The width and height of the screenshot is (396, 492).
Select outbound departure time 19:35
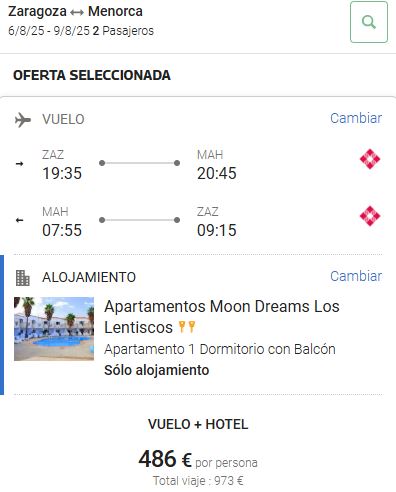(x=62, y=173)
